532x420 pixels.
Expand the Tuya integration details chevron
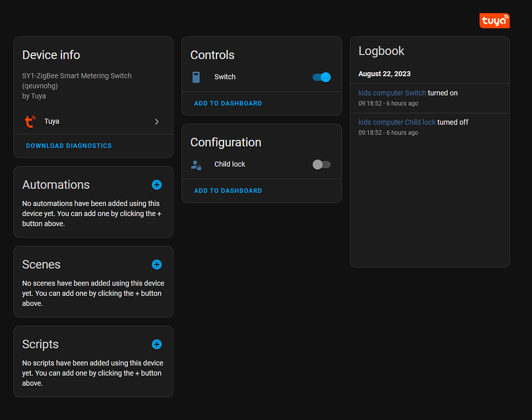click(x=157, y=122)
